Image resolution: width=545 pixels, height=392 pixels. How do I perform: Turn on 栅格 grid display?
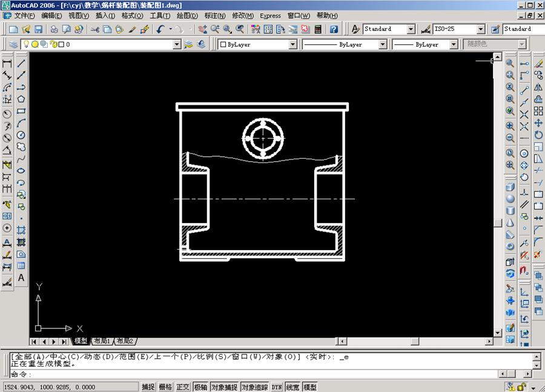coord(165,387)
